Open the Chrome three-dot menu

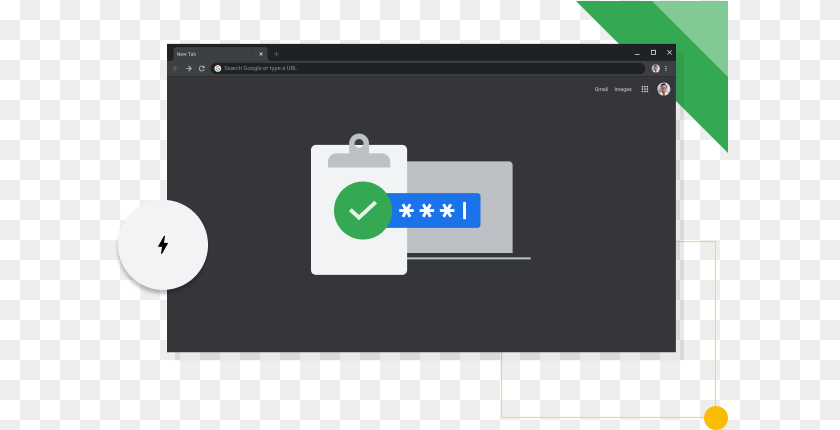coord(666,68)
